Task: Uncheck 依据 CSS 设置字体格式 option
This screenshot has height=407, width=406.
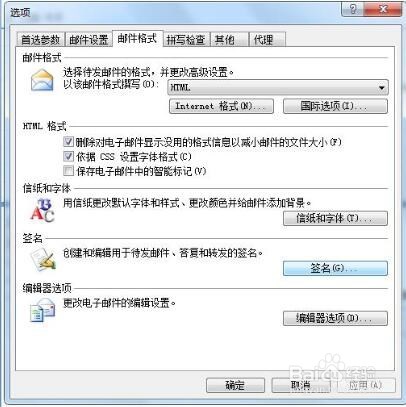Action: (x=68, y=156)
